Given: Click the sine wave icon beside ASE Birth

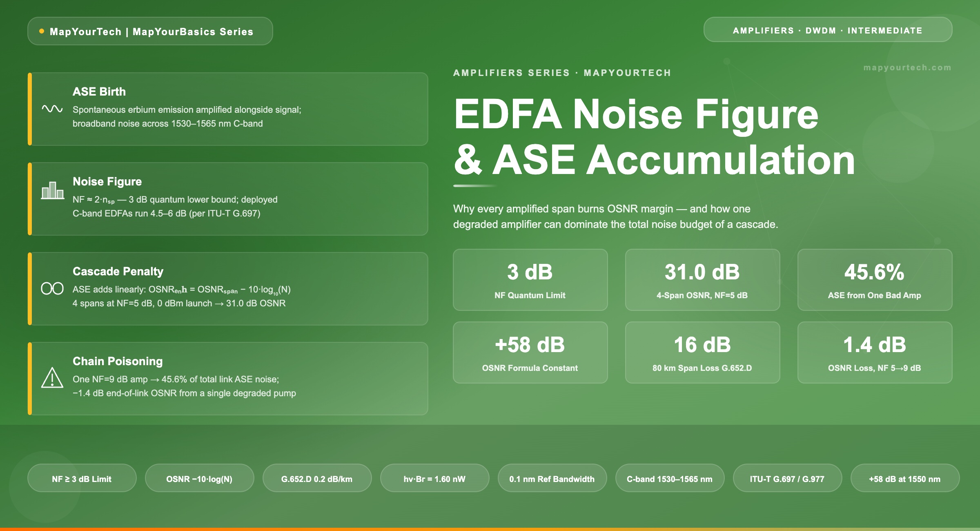Looking at the screenshot, I should 52,109.
